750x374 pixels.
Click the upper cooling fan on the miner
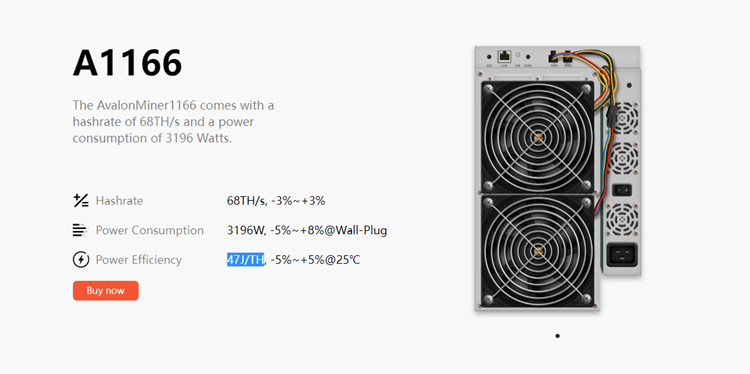pyautogui.click(x=538, y=137)
